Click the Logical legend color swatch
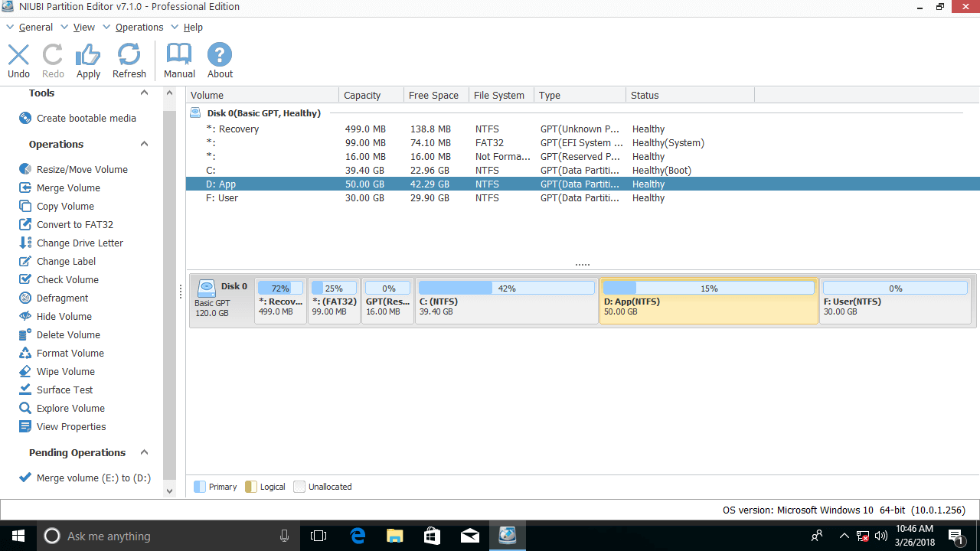The height and width of the screenshot is (551, 980). 251,487
